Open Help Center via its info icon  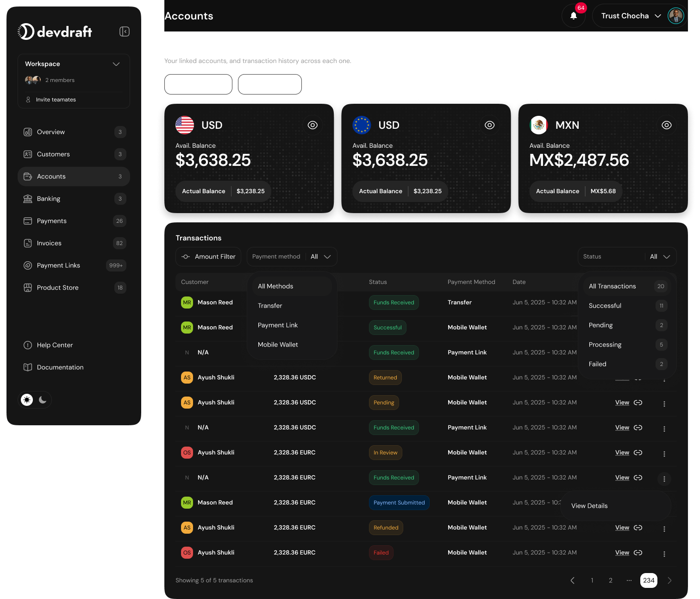28,345
